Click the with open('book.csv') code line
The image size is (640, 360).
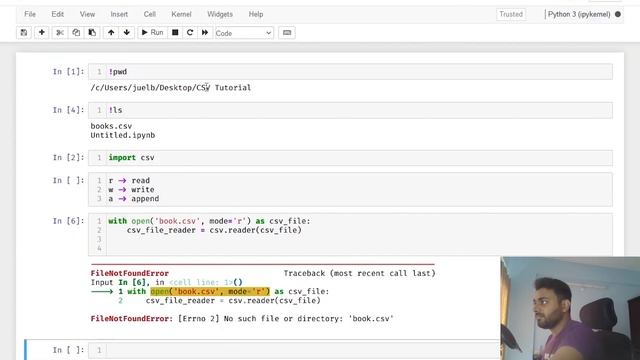(x=209, y=221)
